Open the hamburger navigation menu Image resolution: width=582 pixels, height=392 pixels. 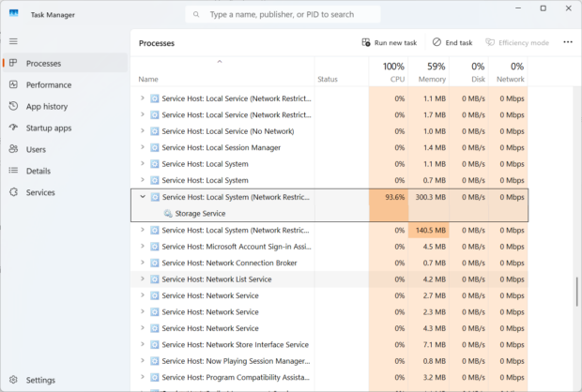13,41
